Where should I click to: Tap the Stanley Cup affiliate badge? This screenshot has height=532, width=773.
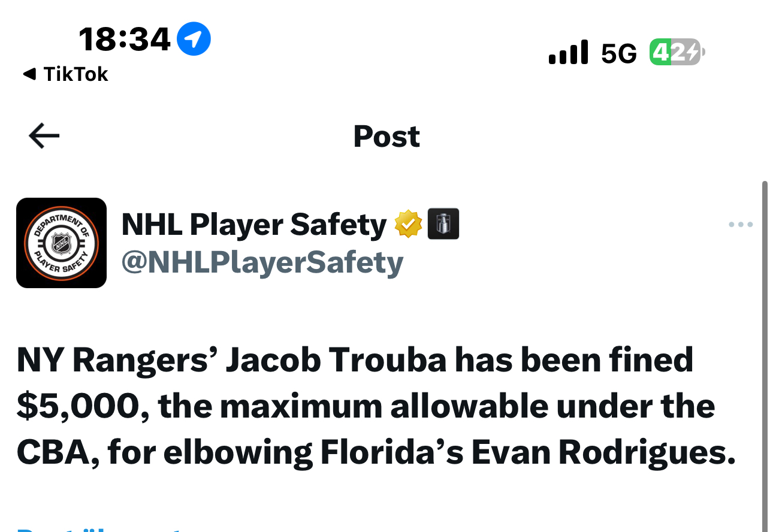coord(443,224)
